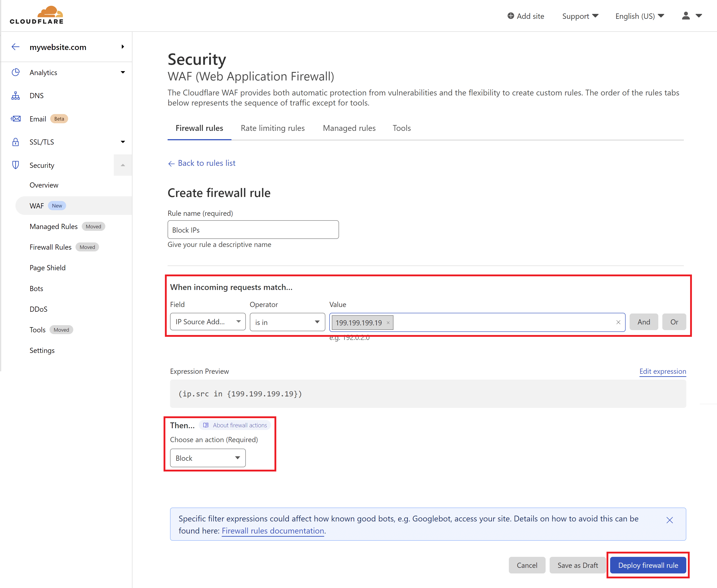Click the Edit expression link

[x=663, y=371]
